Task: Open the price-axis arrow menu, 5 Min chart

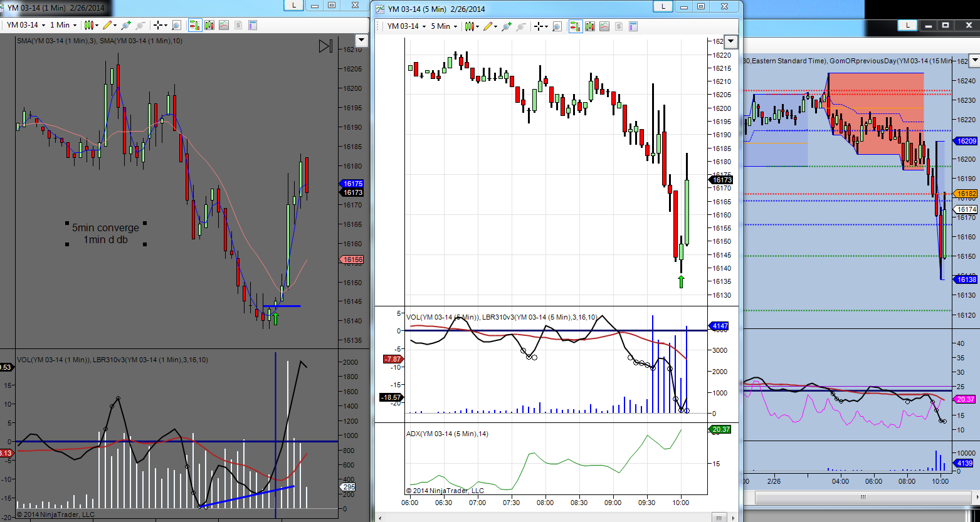Action: [x=731, y=42]
